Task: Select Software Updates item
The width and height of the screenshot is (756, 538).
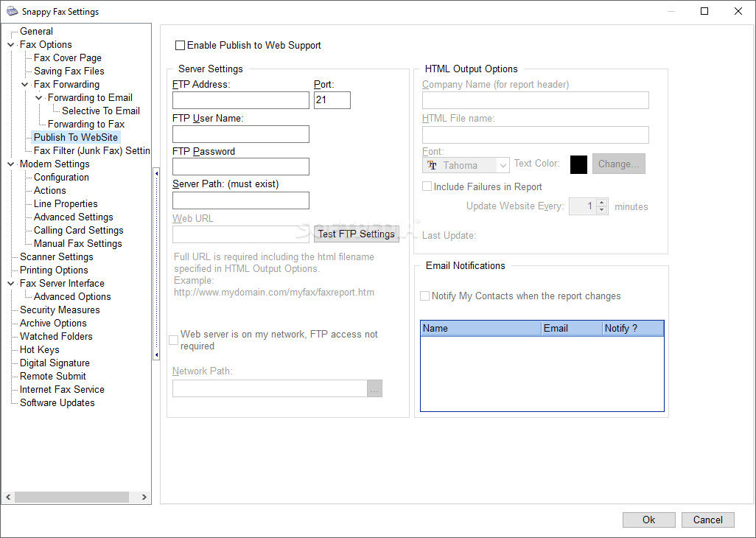Action: point(57,402)
